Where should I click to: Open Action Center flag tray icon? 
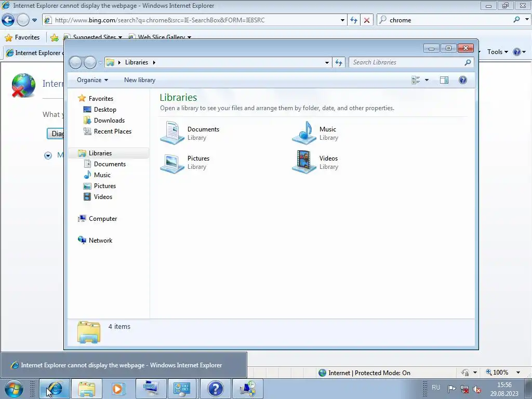click(x=451, y=389)
